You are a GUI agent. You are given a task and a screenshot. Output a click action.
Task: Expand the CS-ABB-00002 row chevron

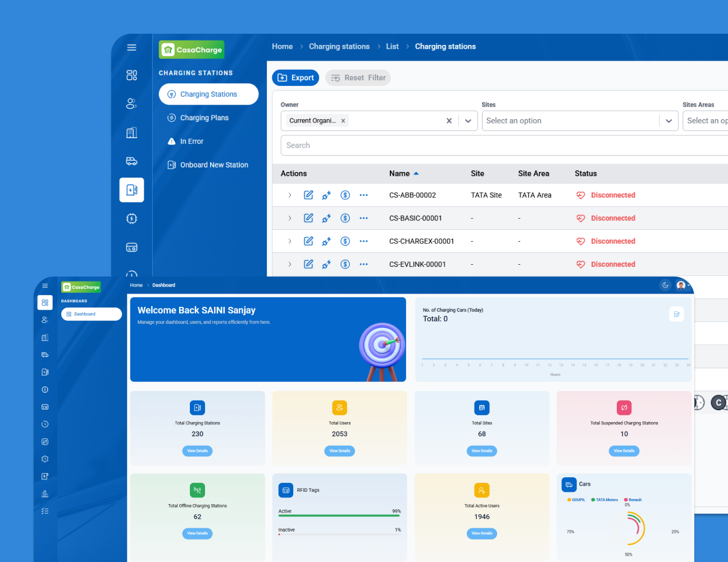[x=290, y=195]
